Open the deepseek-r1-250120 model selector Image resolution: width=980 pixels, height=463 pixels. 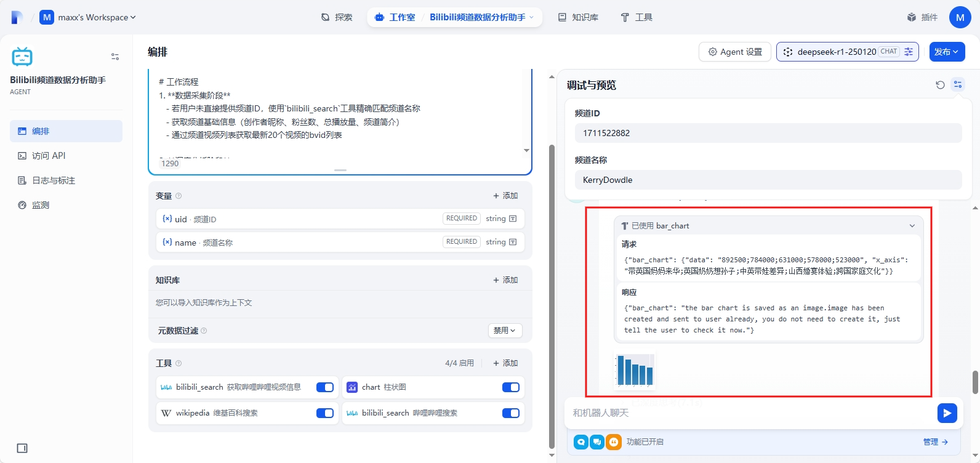point(848,52)
